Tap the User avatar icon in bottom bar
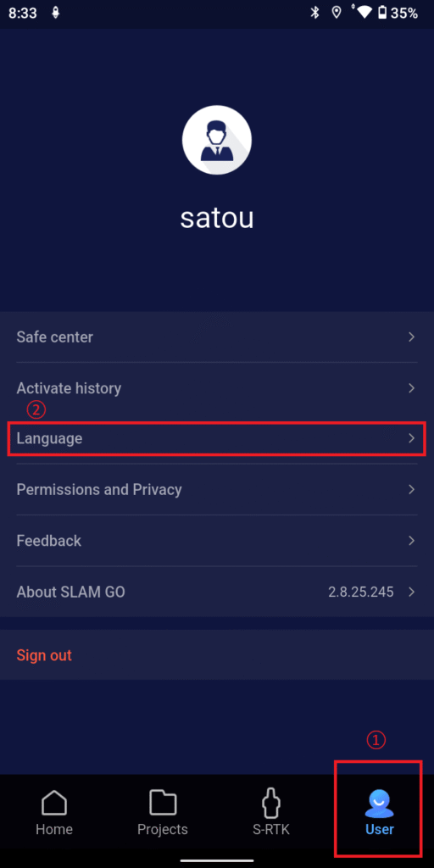The image size is (434, 868). 379,804
